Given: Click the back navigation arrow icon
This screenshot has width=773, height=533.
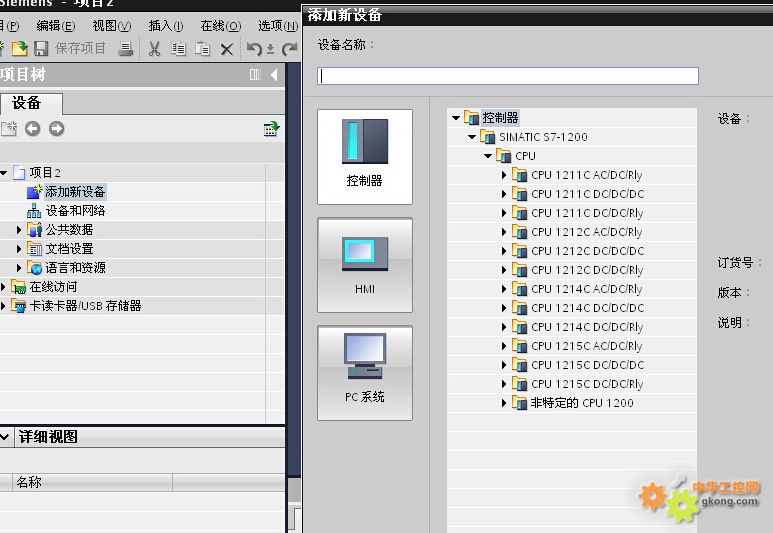Looking at the screenshot, I should 33,129.
